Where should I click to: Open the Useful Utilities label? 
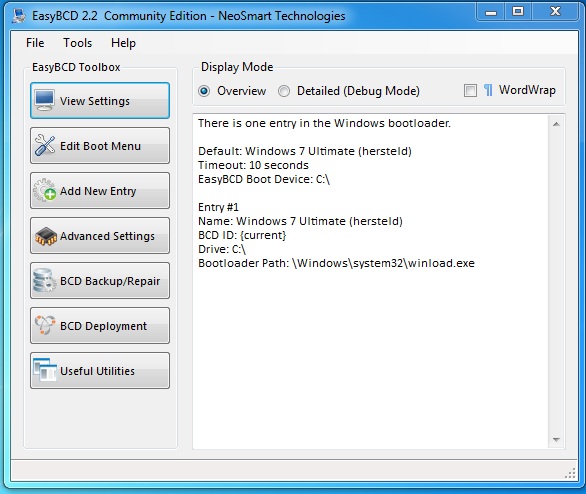(x=97, y=371)
